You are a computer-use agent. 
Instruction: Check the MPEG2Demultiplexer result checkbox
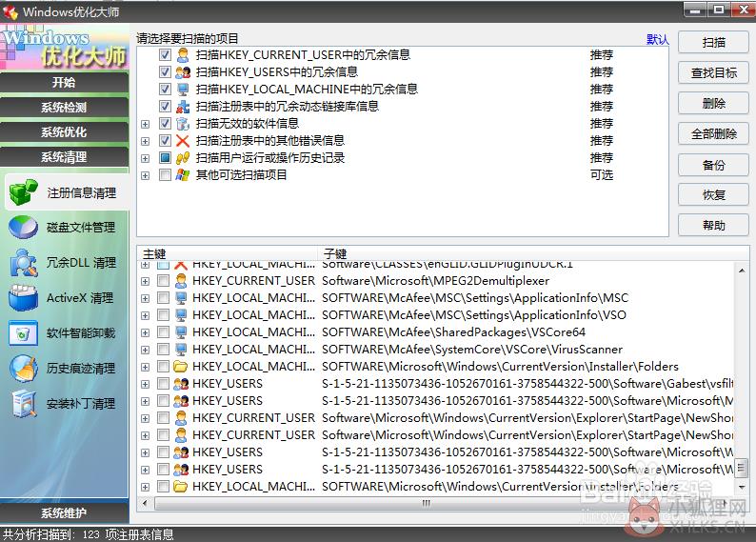pyautogui.click(x=164, y=281)
